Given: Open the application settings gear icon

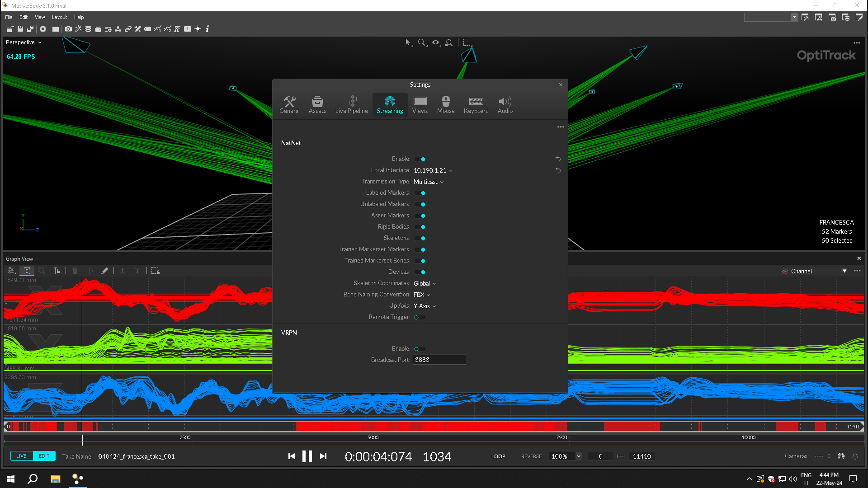Looking at the screenshot, I should click(43, 29).
